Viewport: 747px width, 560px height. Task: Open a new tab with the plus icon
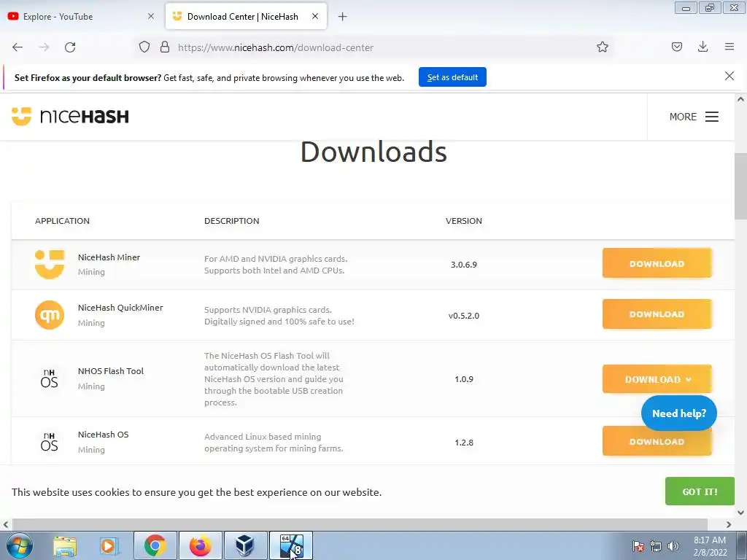pos(343,17)
